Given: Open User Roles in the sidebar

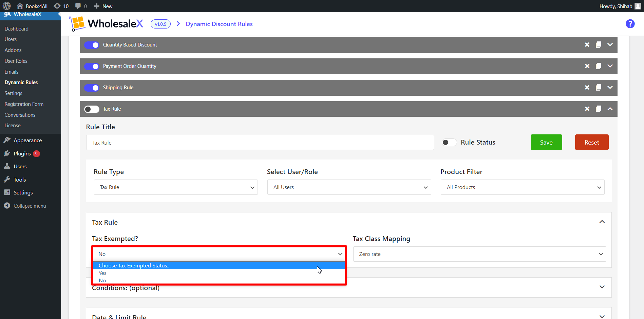Looking at the screenshot, I should pos(16,61).
